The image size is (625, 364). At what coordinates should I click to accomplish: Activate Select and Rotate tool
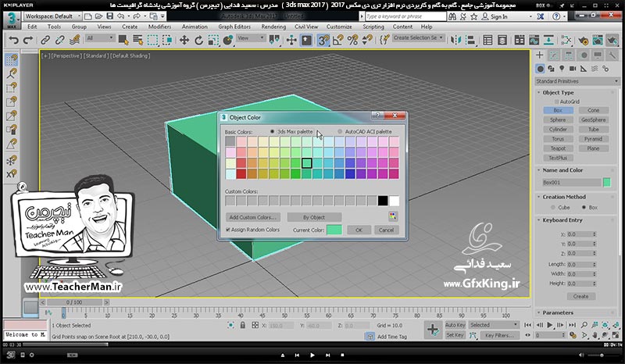[x=198, y=41]
